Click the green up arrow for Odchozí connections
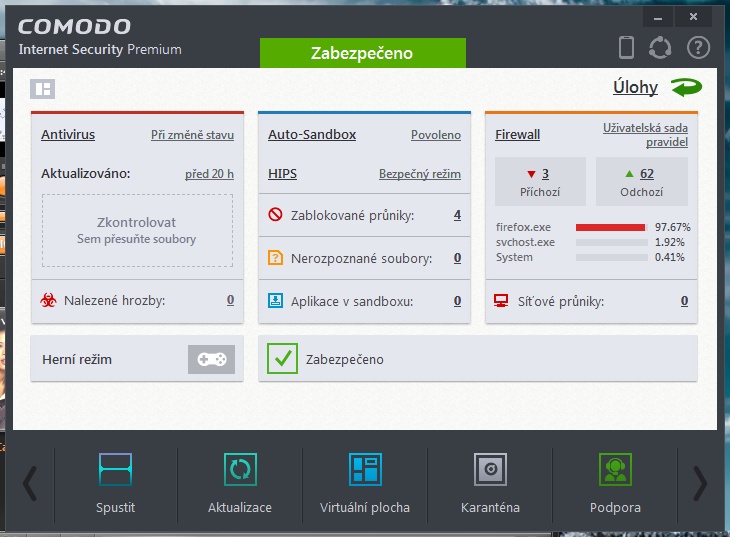This screenshot has width=730, height=537. (x=629, y=174)
